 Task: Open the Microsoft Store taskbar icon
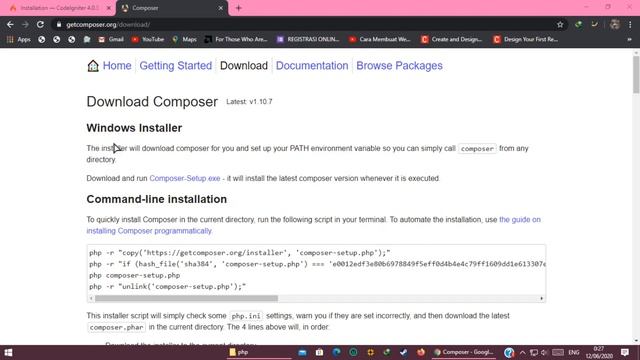(x=319, y=352)
